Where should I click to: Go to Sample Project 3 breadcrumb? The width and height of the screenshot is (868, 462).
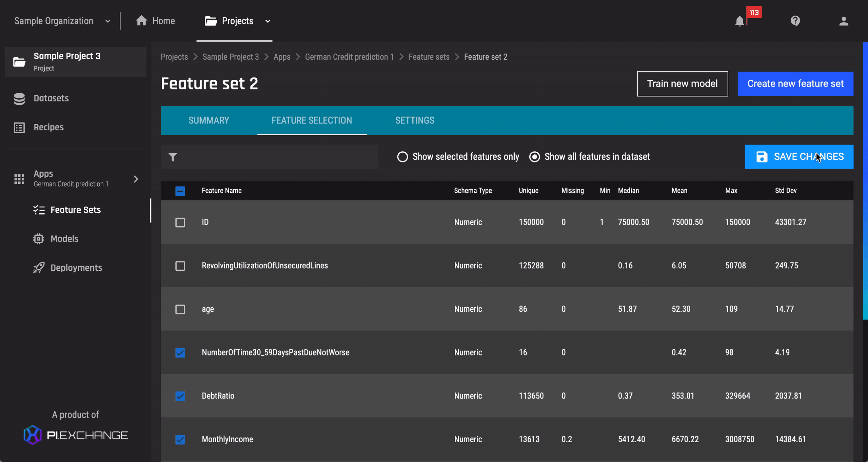231,57
